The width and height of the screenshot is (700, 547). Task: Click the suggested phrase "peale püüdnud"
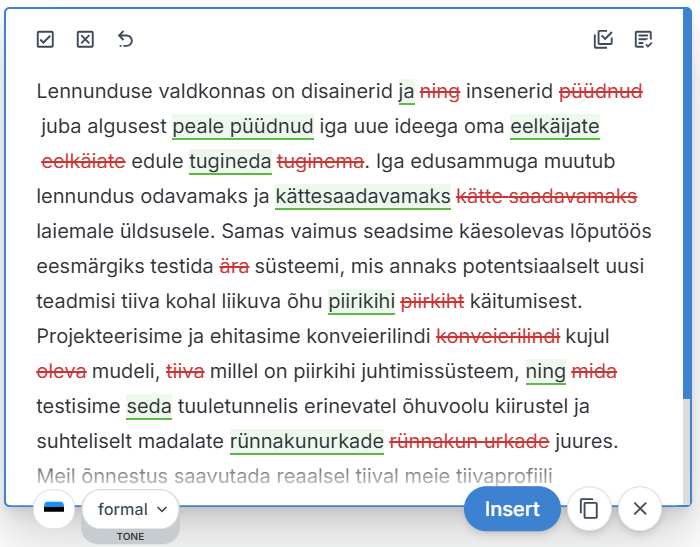(x=243, y=127)
